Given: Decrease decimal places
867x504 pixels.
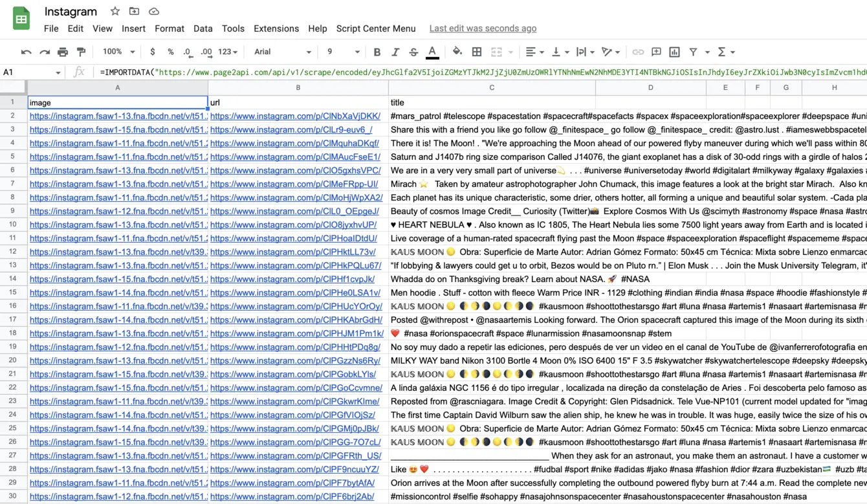Looking at the screenshot, I should pos(188,52).
